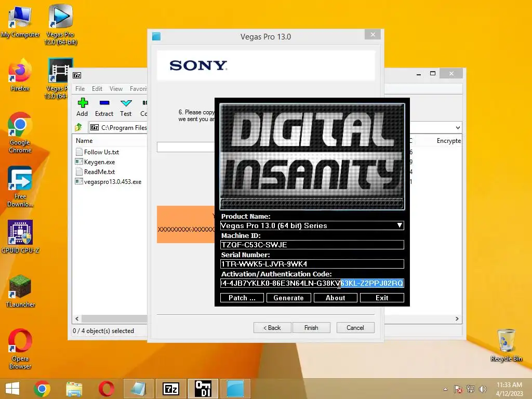Open the CPUID CPU-Z desktop shortcut
The width and height of the screenshot is (532, 399).
click(20, 237)
